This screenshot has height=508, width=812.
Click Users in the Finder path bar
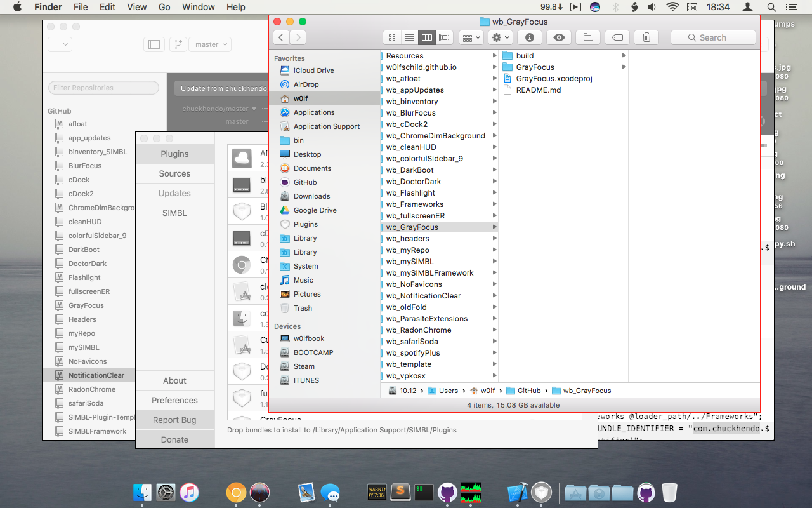pyautogui.click(x=443, y=391)
